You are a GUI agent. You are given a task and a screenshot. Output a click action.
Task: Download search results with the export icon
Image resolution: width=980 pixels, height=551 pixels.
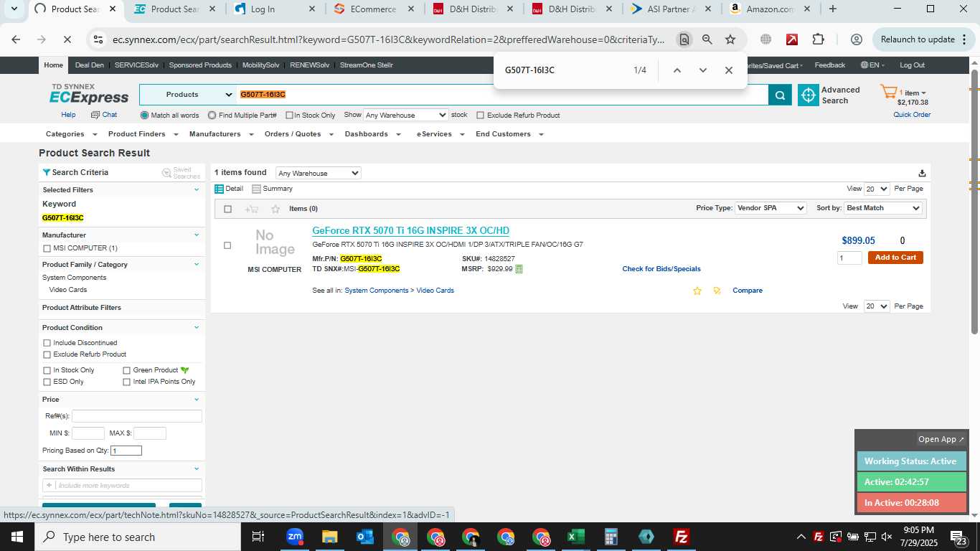tap(922, 173)
